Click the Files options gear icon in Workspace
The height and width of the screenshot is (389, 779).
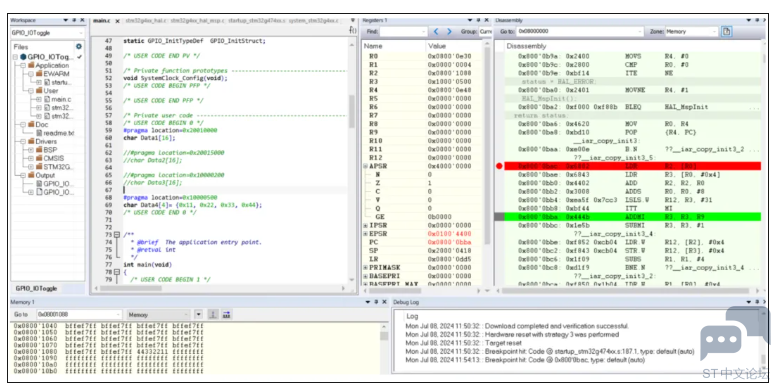point(78,46)
